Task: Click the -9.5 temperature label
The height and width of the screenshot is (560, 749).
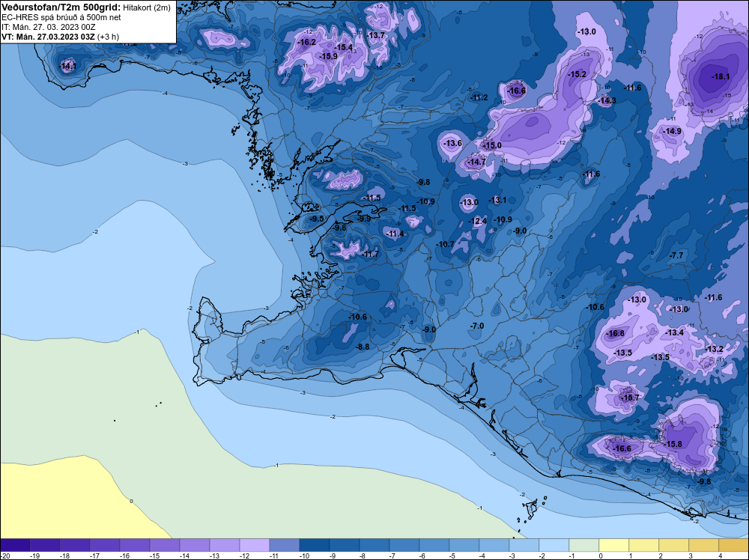Action: click(317, 219)
